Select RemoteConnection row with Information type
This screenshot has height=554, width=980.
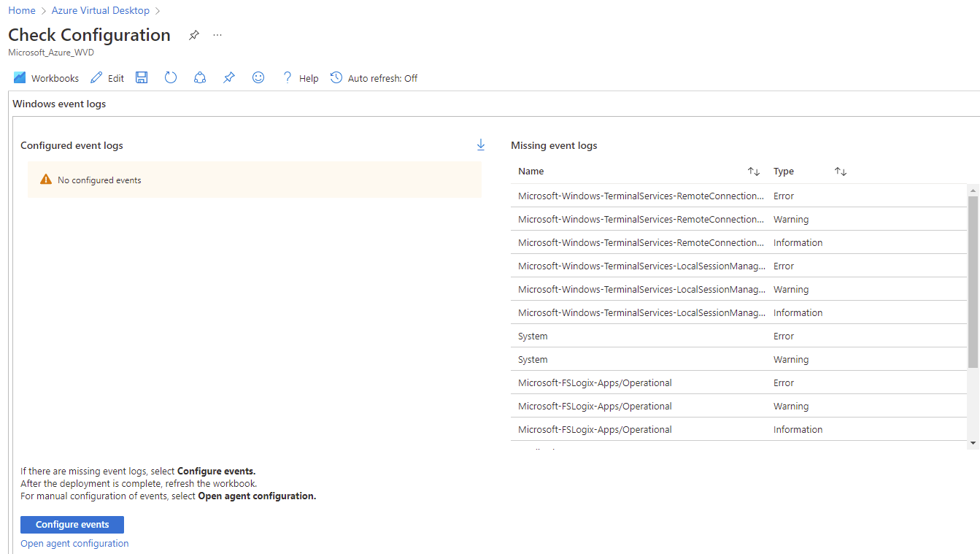tap(739, 242)
